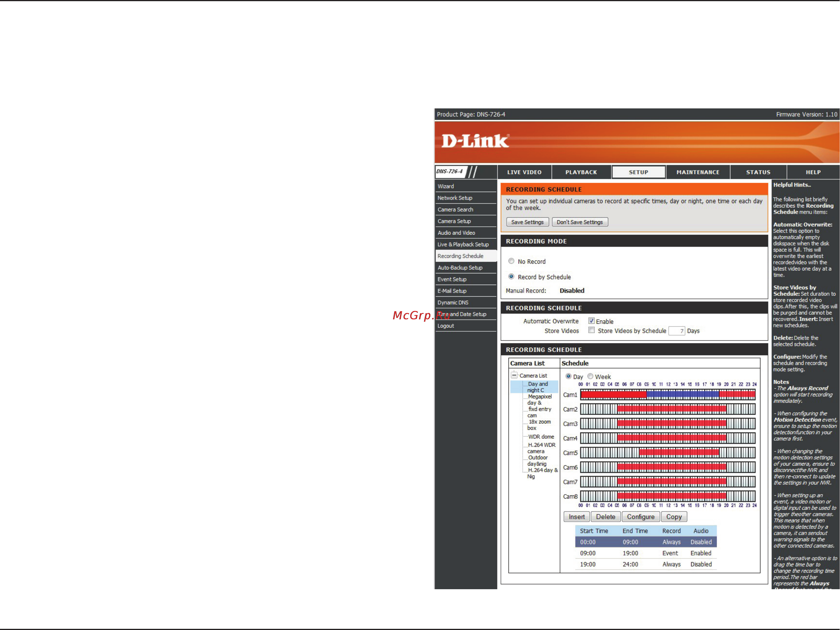Click the Copy schedule button
This screenshot has height=630, width=840.
[674, 517]
